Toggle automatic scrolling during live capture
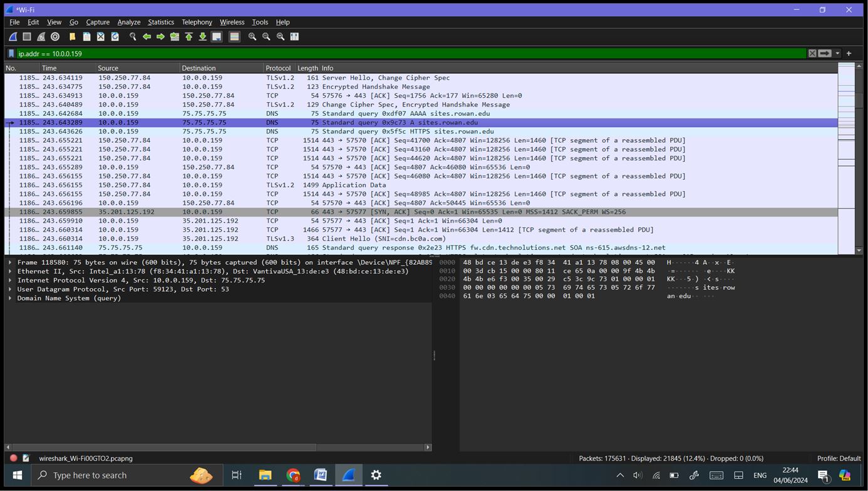 click(217, 36)
